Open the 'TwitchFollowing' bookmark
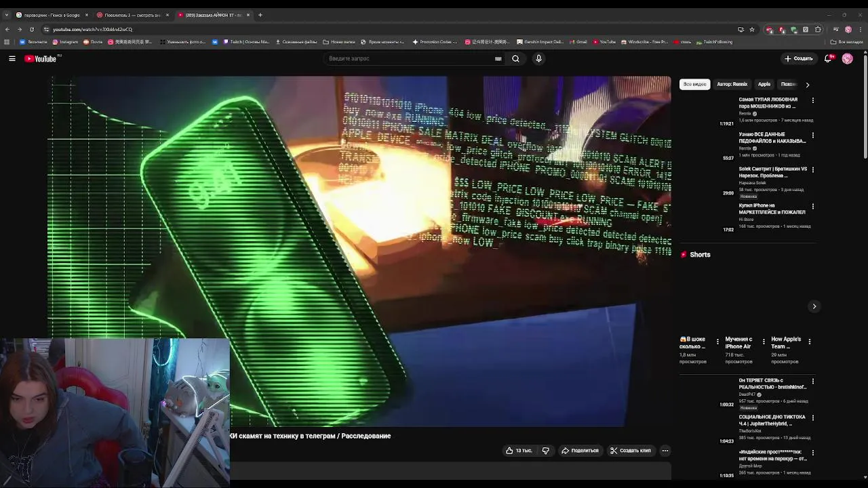The width and height of the screenshot is (868, 488). pyautogui.click(x=714, y=42)
